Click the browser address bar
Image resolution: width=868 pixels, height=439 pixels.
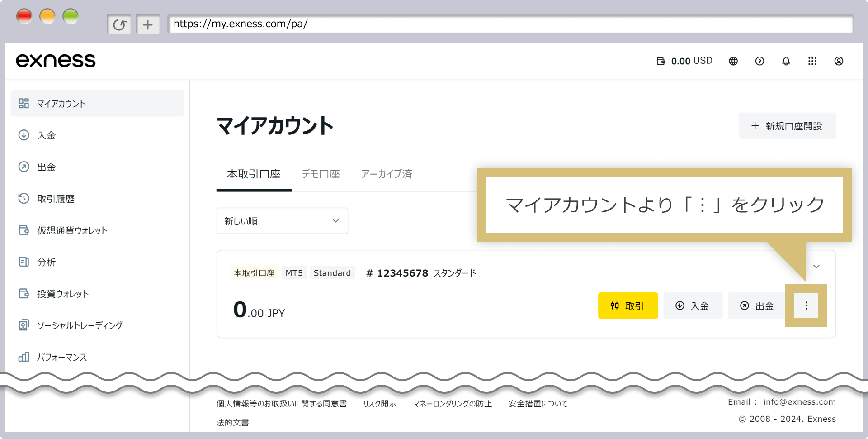point(510,24)
